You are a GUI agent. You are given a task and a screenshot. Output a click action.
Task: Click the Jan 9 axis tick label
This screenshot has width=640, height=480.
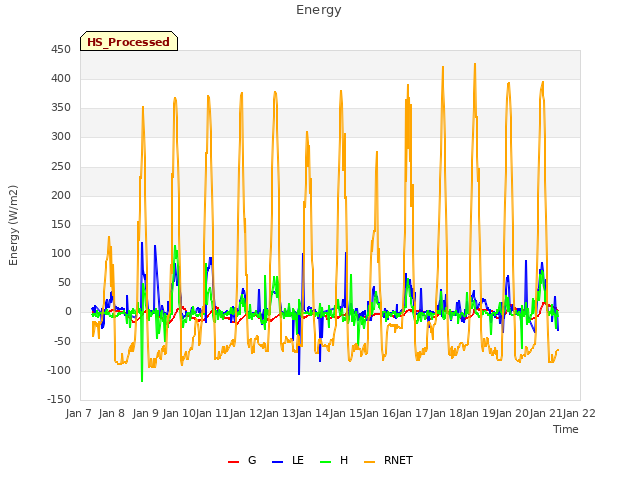coord(146,413)
